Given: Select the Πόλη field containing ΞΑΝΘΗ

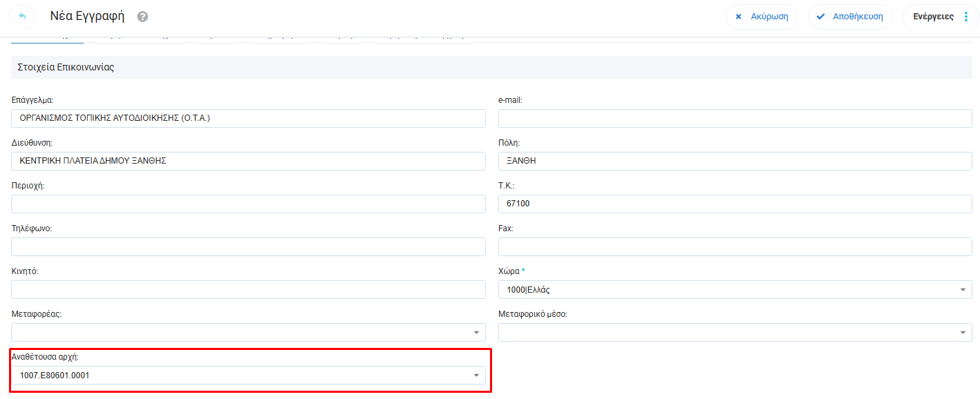Looking at the screenshot, I should [x=735, y=162].
